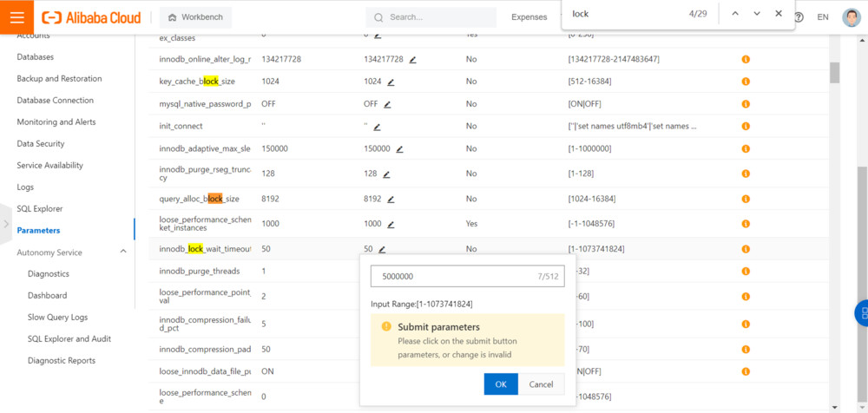Cancel the parameter edit popup
The height and width of the screenshot is (413, 868).
[541, 384]
